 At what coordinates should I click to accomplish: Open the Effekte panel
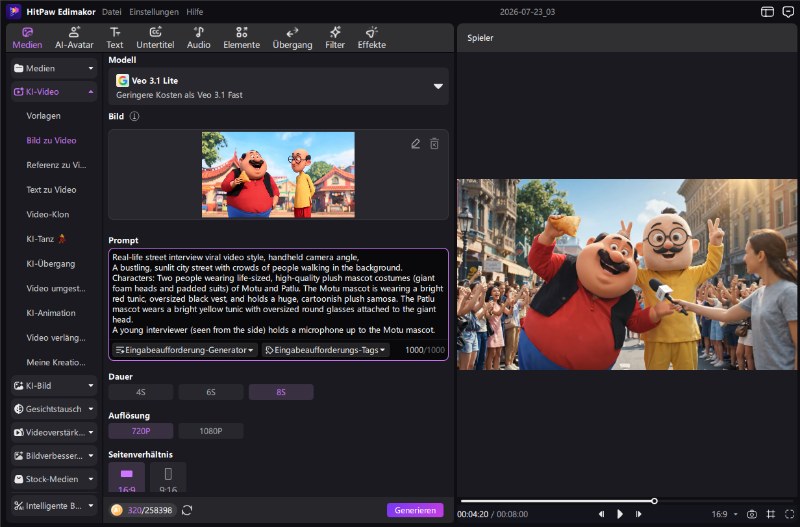(x=371, y=38)
